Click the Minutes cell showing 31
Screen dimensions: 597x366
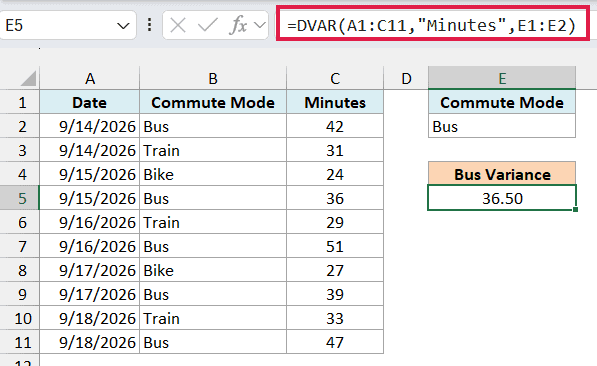click(x=335, y=150)
